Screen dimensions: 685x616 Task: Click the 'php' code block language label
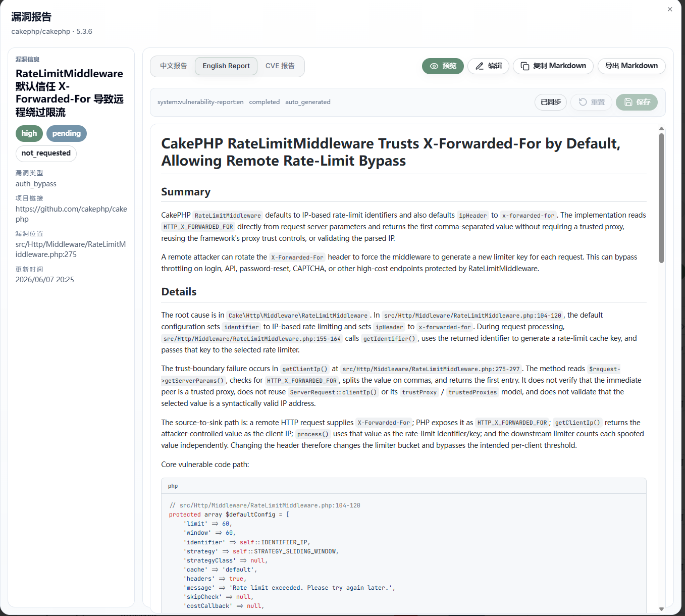(x=173, y=486)
